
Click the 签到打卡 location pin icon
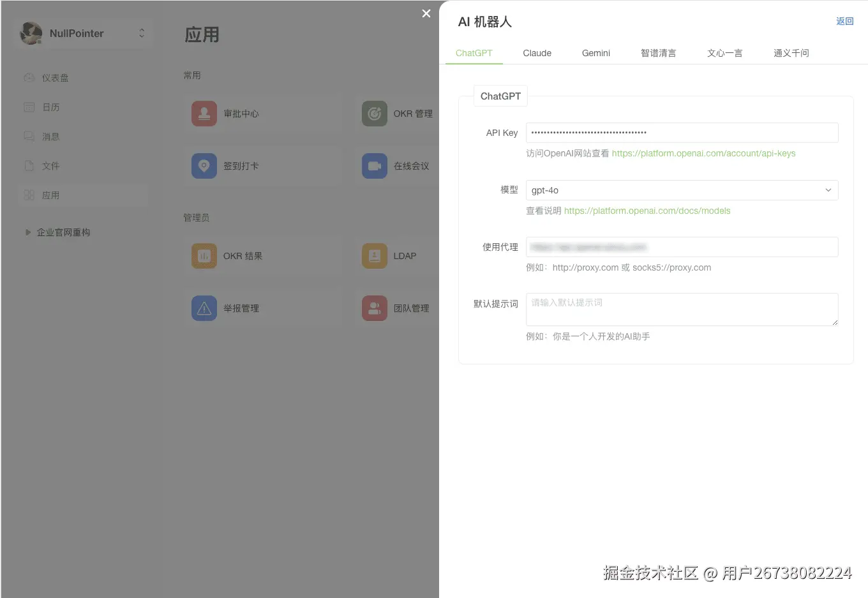204,166
